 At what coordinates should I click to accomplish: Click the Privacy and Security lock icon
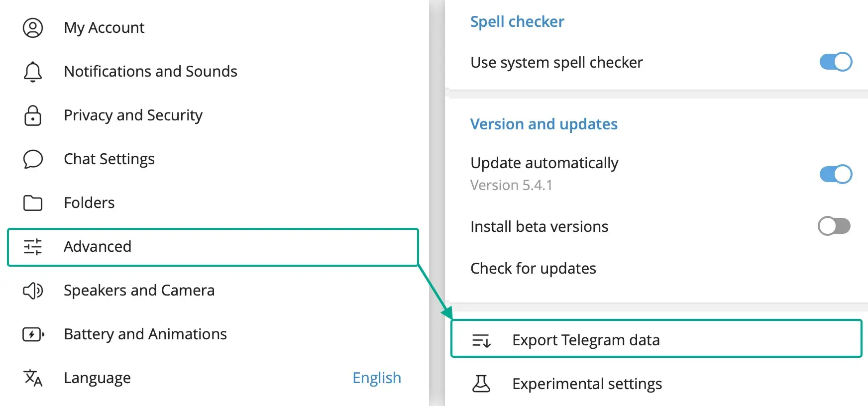click(x=33, y=115)
